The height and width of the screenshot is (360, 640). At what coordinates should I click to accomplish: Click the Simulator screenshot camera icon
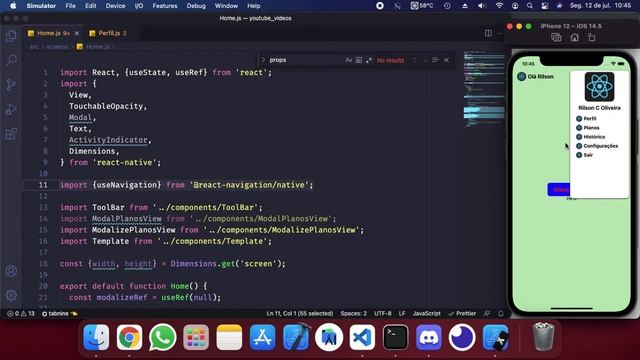point(556,38)
